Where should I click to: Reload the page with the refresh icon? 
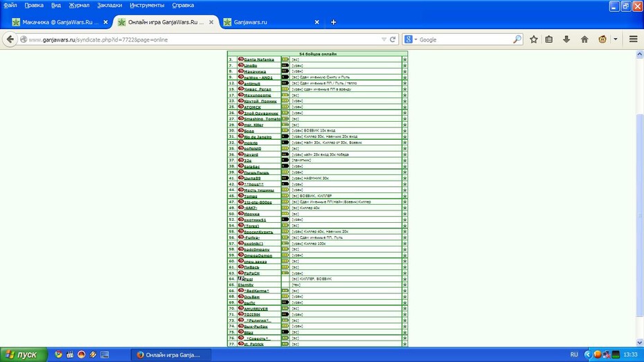point(393,39)
